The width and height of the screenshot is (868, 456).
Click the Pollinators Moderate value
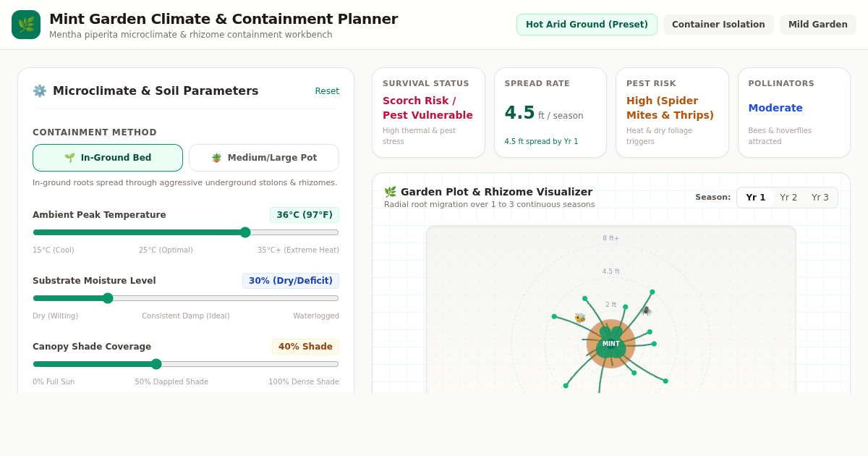775,108
